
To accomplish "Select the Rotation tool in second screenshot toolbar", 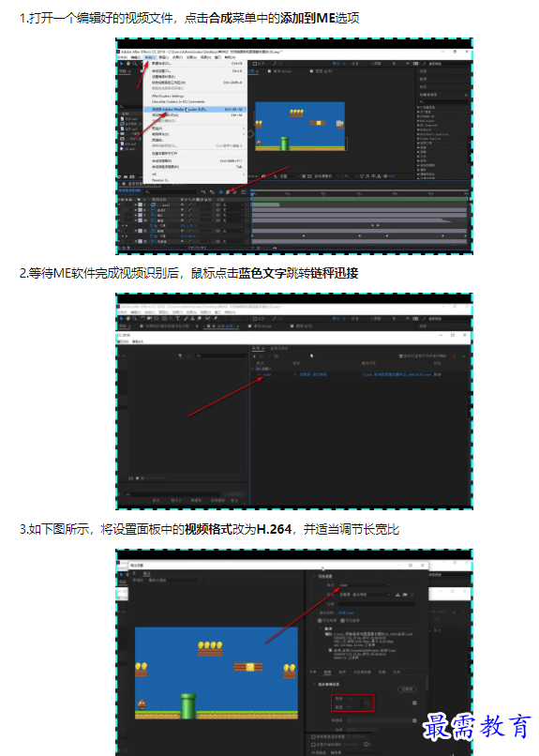I will click(143, 318).
